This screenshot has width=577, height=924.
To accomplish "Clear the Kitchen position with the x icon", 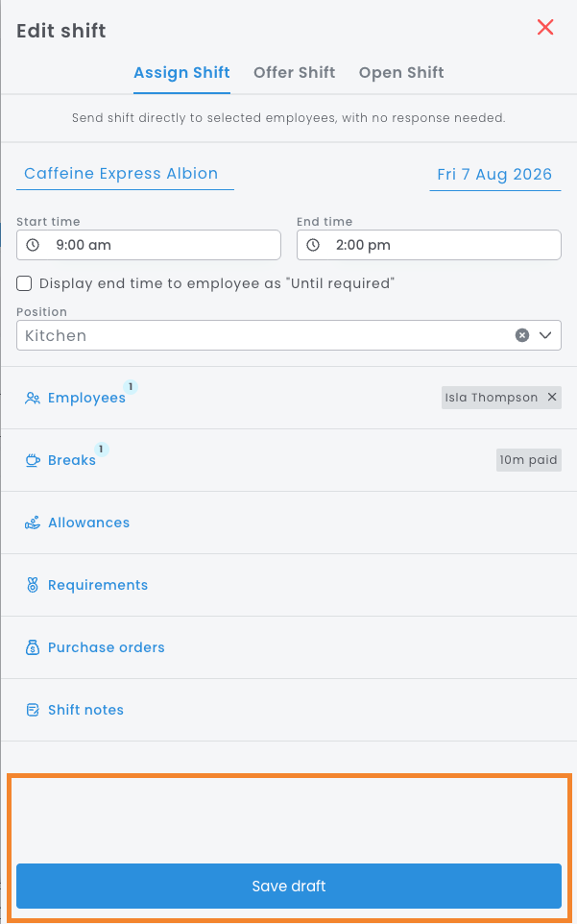I will click(522, 335).
